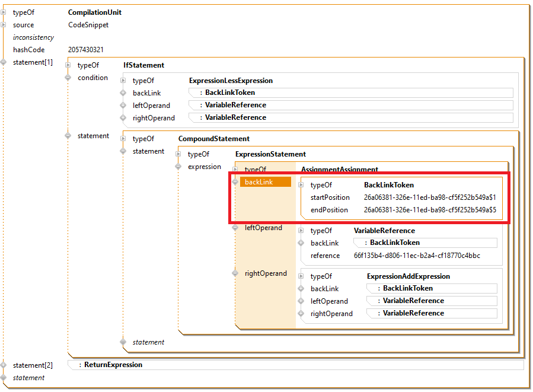Expand rightOperand inside ExpressionAddExpression

point(301,314)
